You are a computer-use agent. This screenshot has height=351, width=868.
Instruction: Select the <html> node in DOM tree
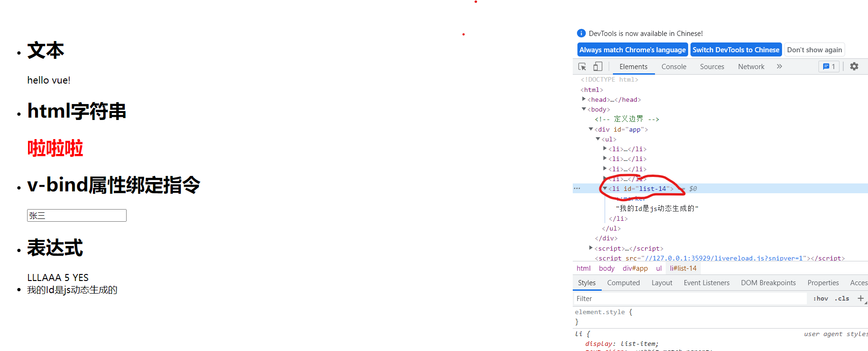click(x=591, y=90)
